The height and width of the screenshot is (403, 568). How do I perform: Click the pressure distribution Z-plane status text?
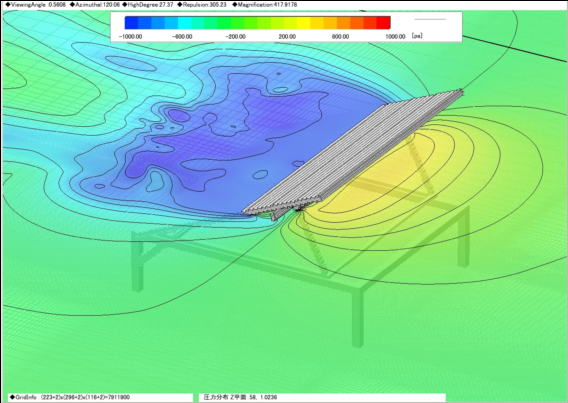240,397
